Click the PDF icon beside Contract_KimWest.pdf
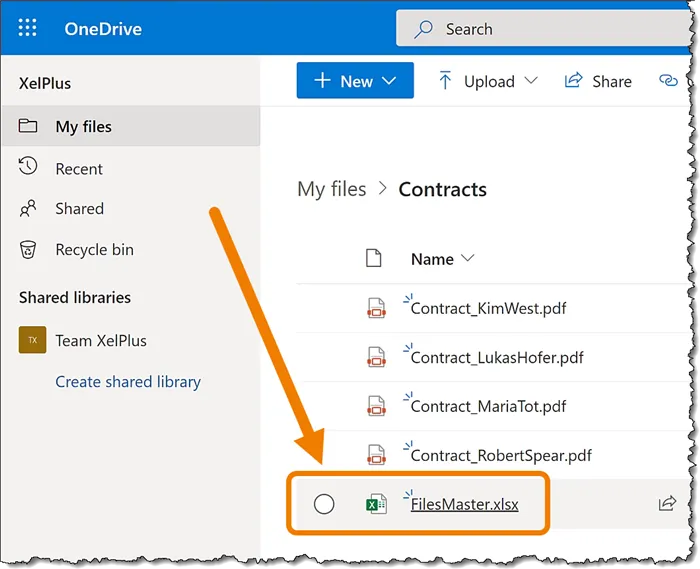700x569 pixels. coord(376,308)
